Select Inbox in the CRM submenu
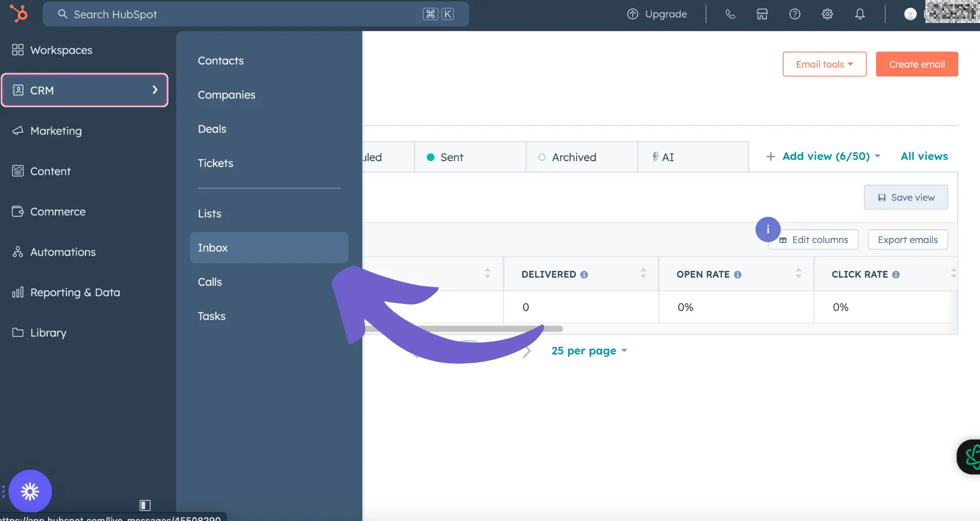Viewport: 980px width, 521px height. (269, 248)
